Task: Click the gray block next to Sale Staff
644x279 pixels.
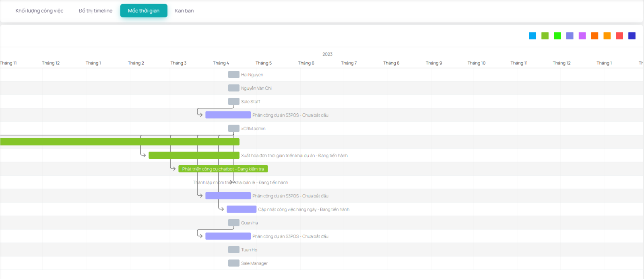Action: pos(233,101)
